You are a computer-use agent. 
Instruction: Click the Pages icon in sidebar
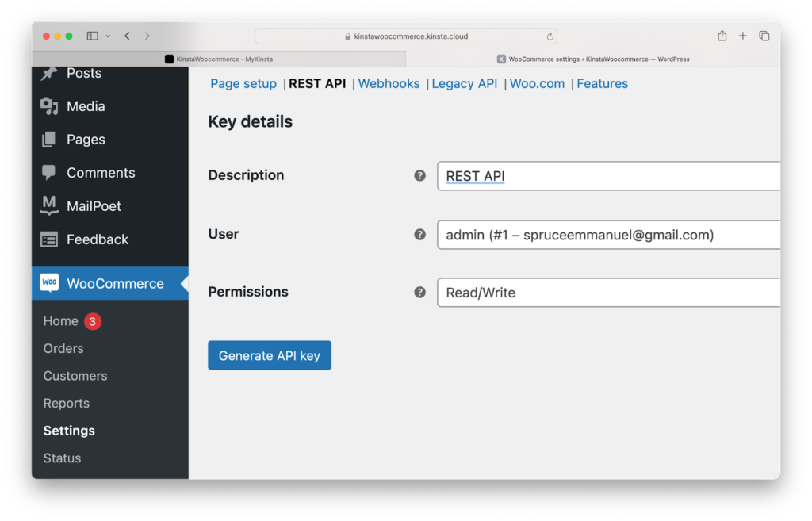(49, 140)
